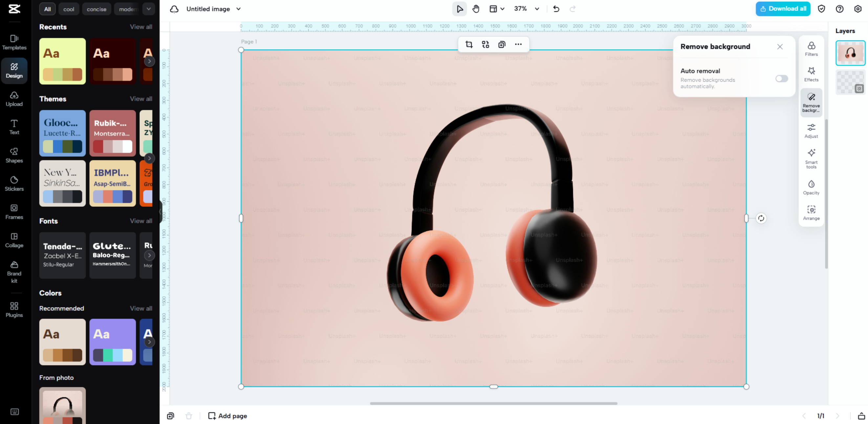Expand the style filter chips list

[x=149, y=9]
